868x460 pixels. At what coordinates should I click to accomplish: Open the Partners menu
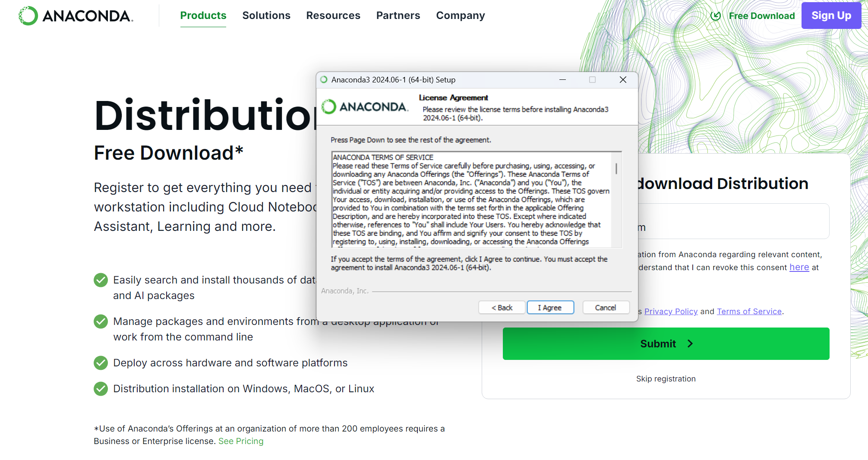(398, 16)
